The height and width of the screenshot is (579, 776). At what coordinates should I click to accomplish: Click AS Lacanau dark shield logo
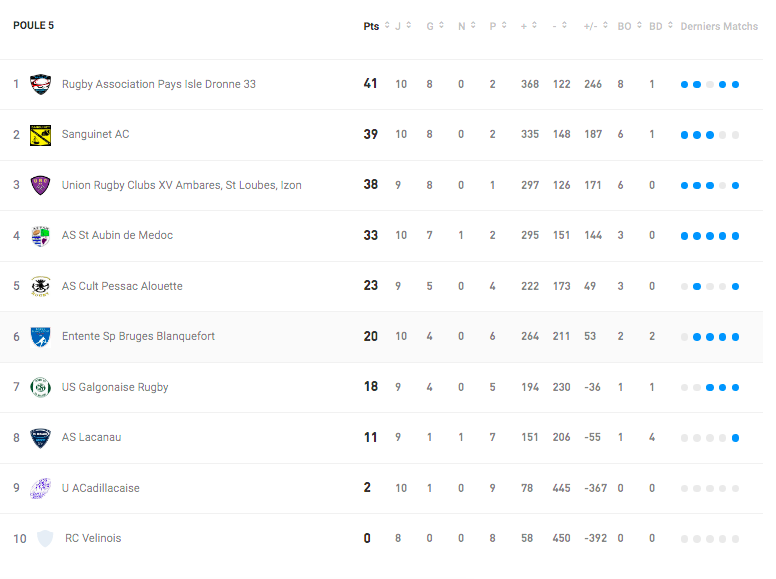click(41, 438)
